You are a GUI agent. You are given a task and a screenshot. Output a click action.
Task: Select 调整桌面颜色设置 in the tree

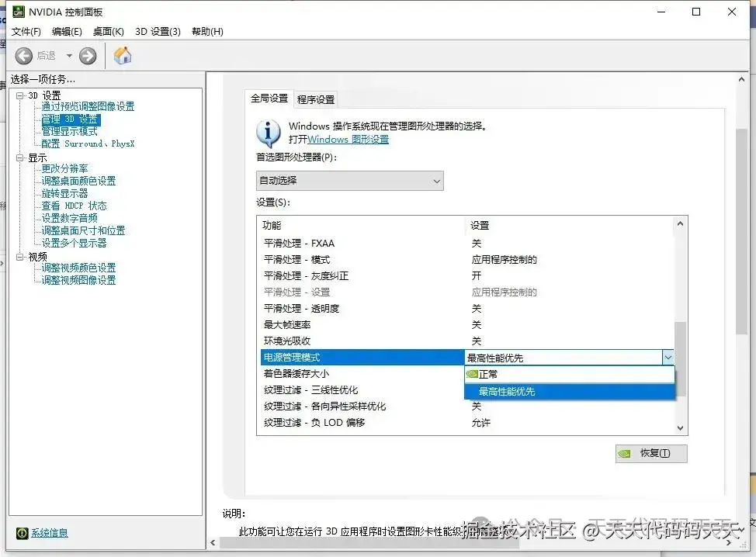(x=78, y=182)
